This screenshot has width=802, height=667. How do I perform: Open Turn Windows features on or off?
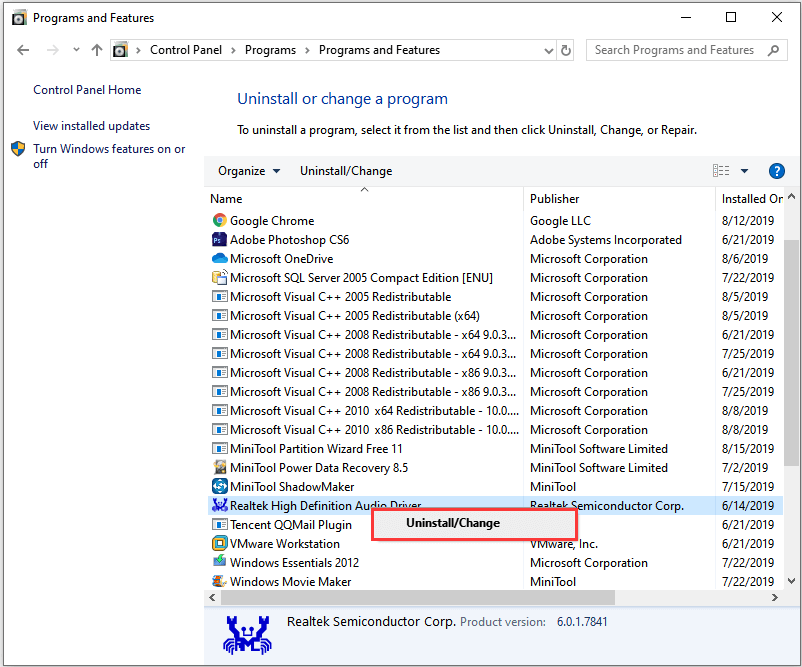tap(109, 156)
